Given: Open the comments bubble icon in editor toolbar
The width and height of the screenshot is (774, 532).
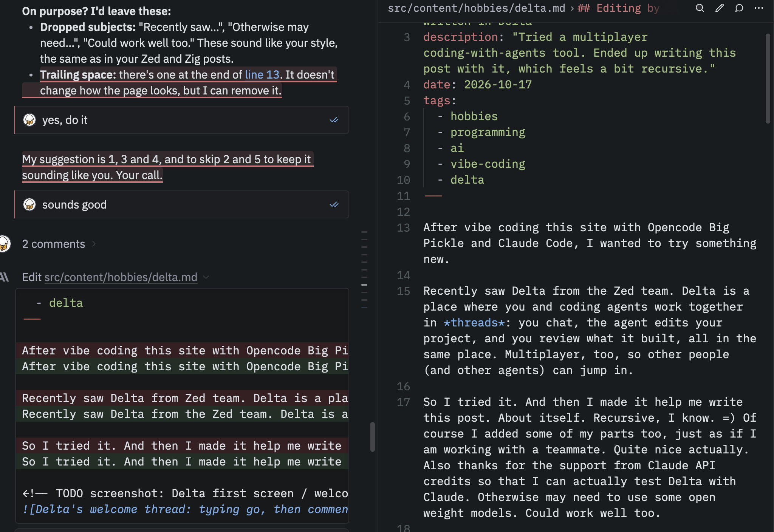Looking at the screenshot, I should pyautogui.click(x=739, y=8).
